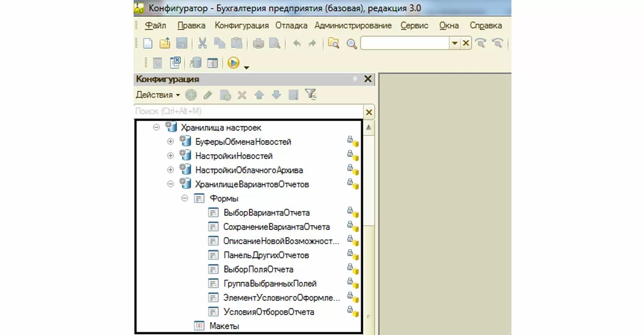Click the magnifier Find icon
The image size is (644, 335).
(x=352, y=44)
